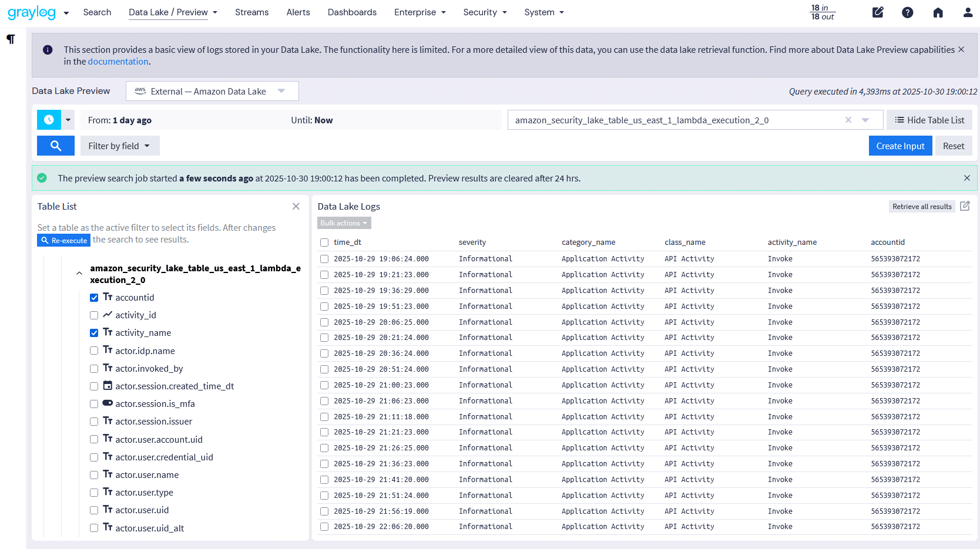
Task: Check the actor.user.name field checkbox
Action: (94, 475)
